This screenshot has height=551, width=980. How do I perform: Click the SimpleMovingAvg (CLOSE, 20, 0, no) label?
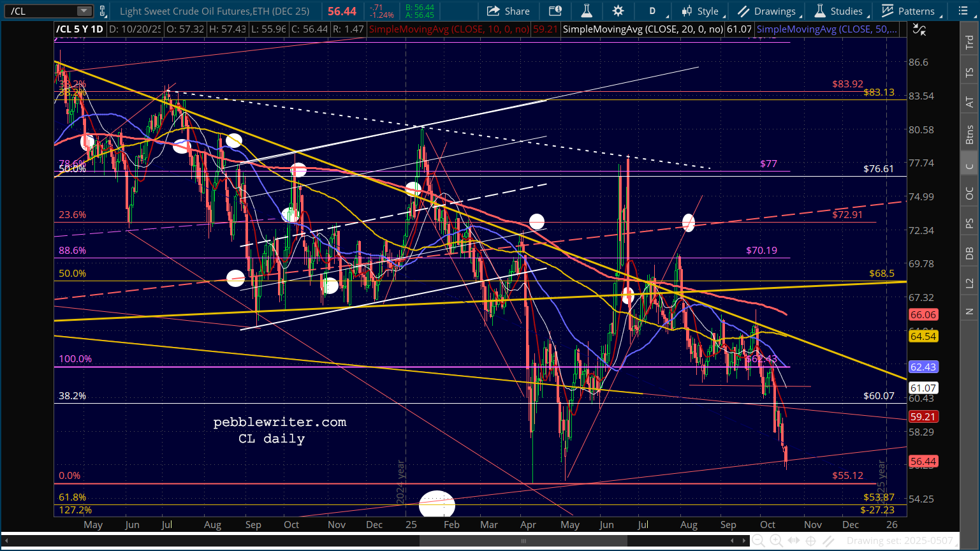(x=643, y=29)
